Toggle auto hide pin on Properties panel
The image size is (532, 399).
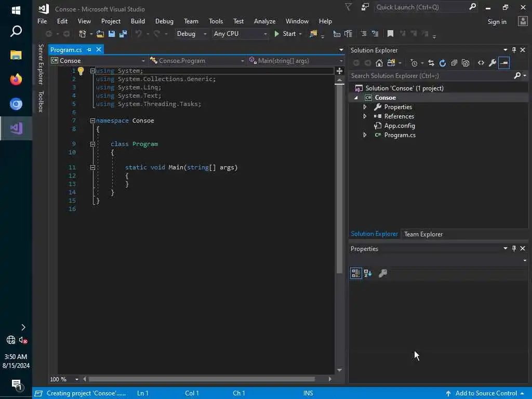[x=514, y=248]
